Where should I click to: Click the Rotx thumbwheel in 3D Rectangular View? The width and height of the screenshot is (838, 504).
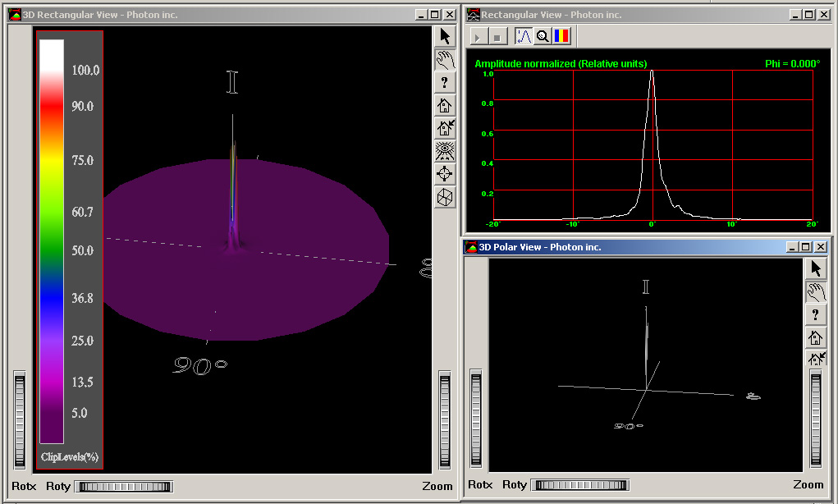21,421
